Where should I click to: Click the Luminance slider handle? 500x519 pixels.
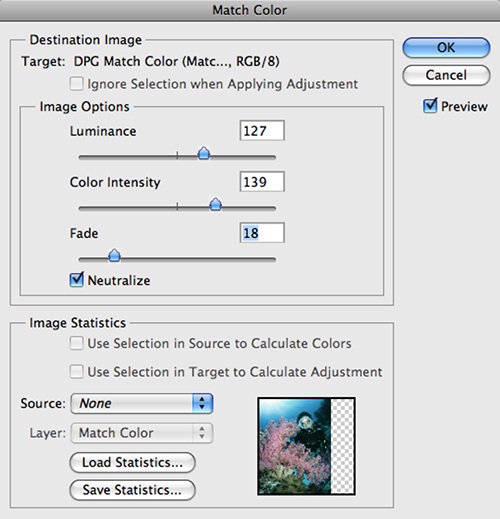(x=204, y=153)
